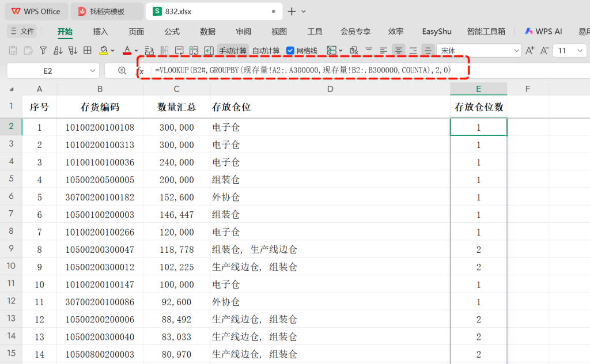Uncheck the 网格线 gridlines checkbox
Screen dimensions: 590x364
click(290, 50)
